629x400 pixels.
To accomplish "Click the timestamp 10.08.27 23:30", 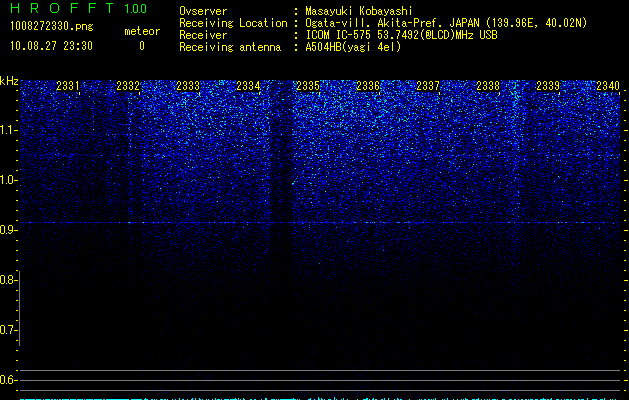I will [x=51, y=46].
